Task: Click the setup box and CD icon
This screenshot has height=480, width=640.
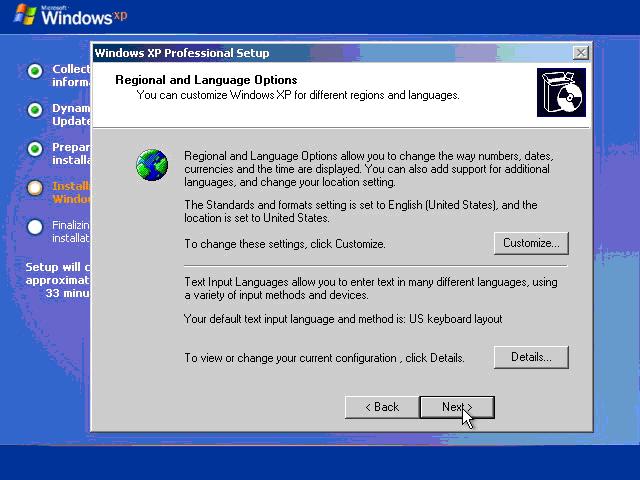Action: 561,92
